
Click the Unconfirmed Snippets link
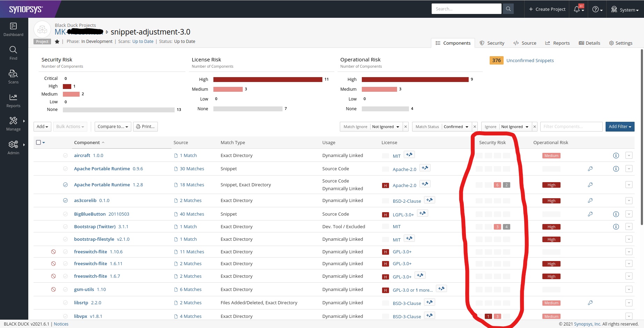[x=530, y=60]
